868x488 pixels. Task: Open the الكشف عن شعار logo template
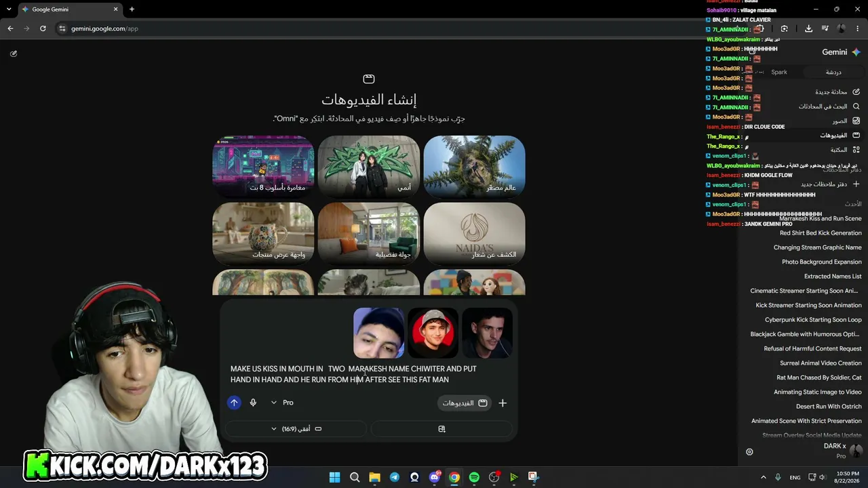(474, 232)
